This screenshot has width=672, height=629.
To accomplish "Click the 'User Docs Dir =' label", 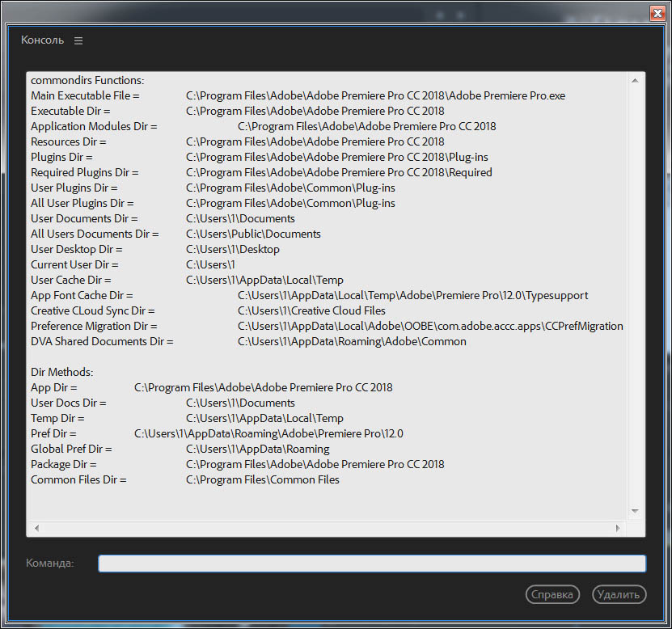I will coord(68,403).
